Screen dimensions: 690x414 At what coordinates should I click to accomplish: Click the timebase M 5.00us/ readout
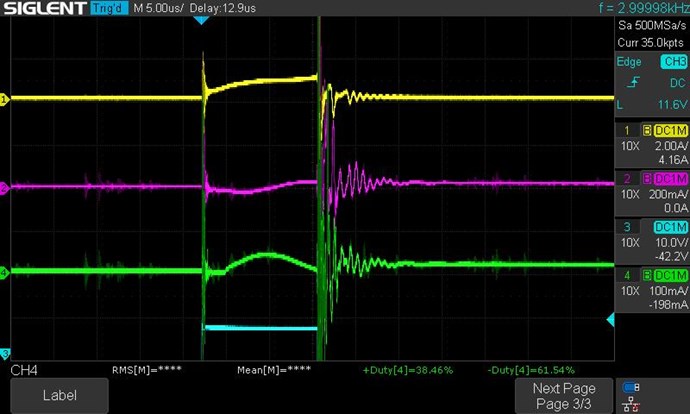(x=158, y=8)
